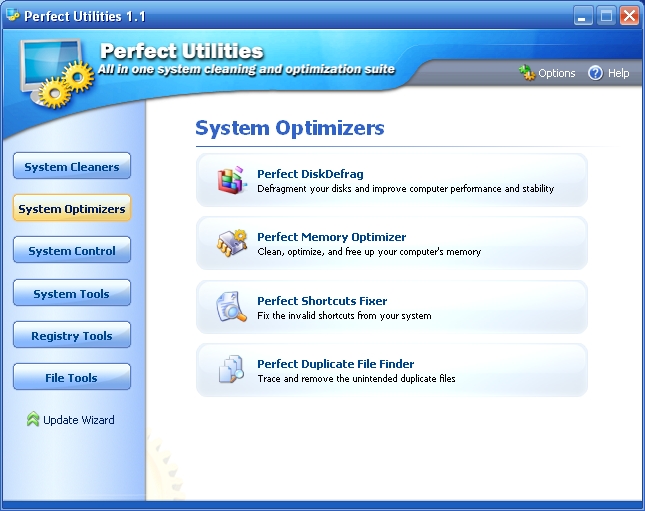The height and width of the screenshot is (511, 645).
Task: Click the Perfect Memory Optimizer chip icon
Action: (232, 243)
